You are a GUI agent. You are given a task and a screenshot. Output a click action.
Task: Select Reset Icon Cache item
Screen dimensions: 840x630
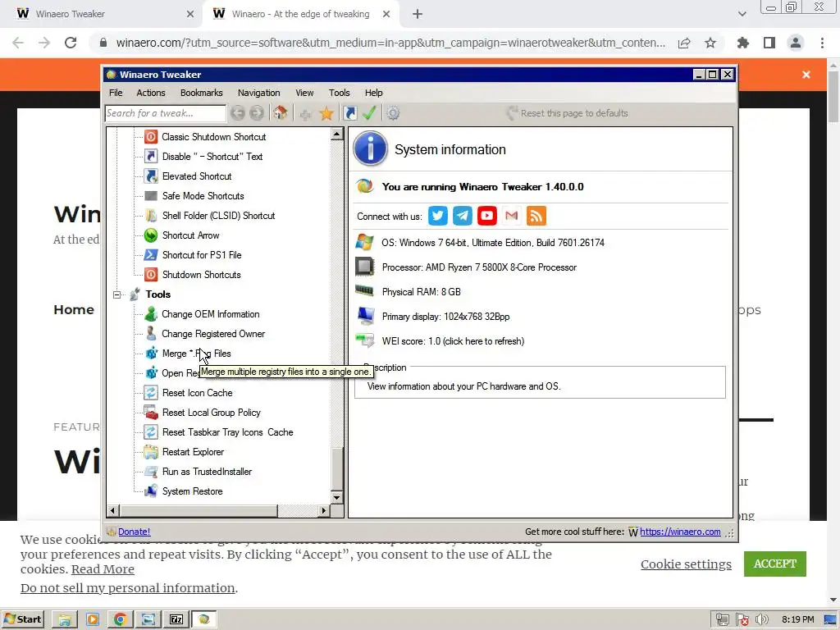tap(197, 393)
